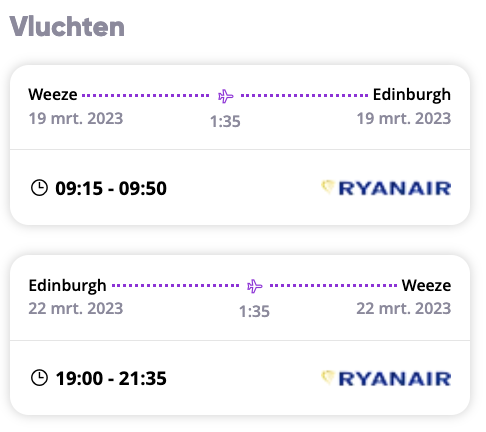Click the airplane icon on Weeze–Edinburgh route

(226, 96)
